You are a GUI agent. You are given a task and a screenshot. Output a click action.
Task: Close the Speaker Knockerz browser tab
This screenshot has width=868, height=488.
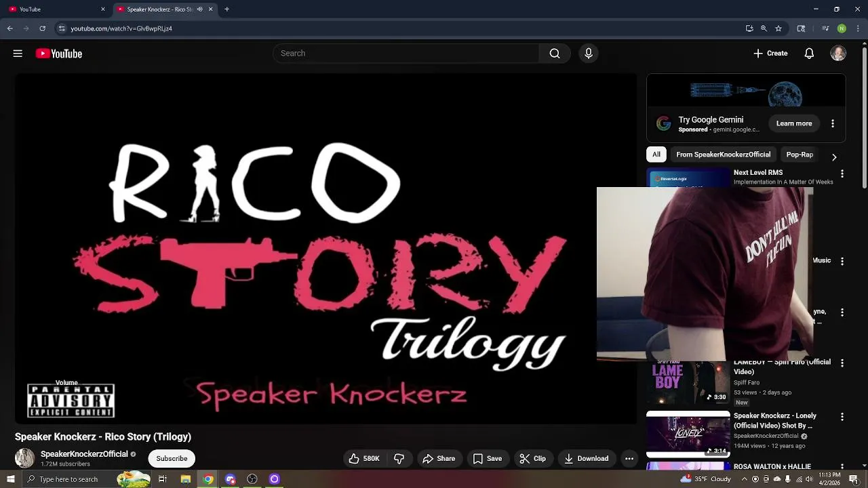coord(210,9)
